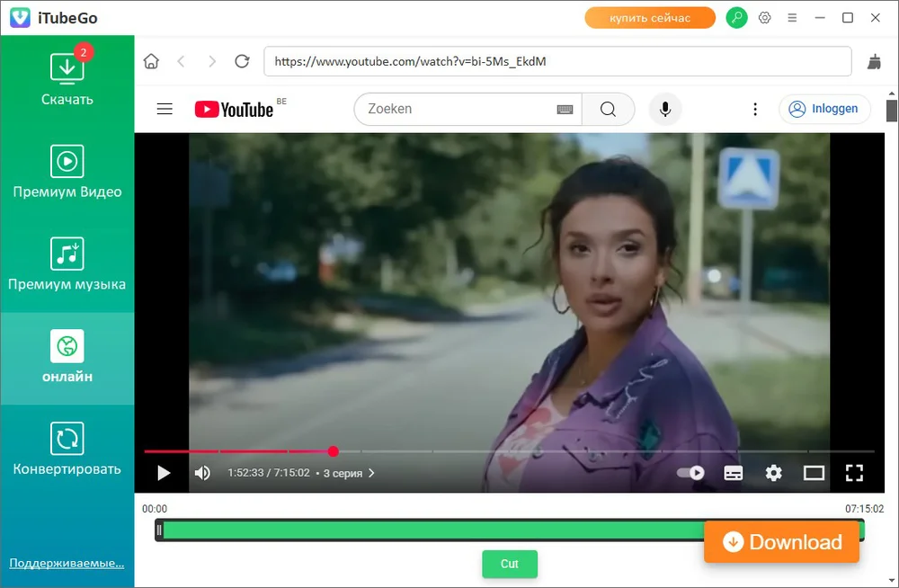Open the Конвертировать tab
Image resolution: width=899 pixels, height=588 pixels.
click(67, 450)
